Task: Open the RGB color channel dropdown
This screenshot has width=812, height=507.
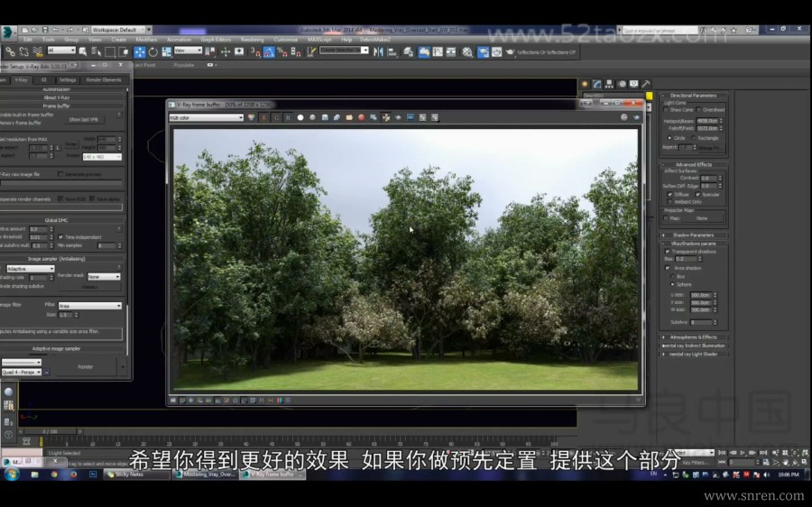Action: tap(206, 117)
